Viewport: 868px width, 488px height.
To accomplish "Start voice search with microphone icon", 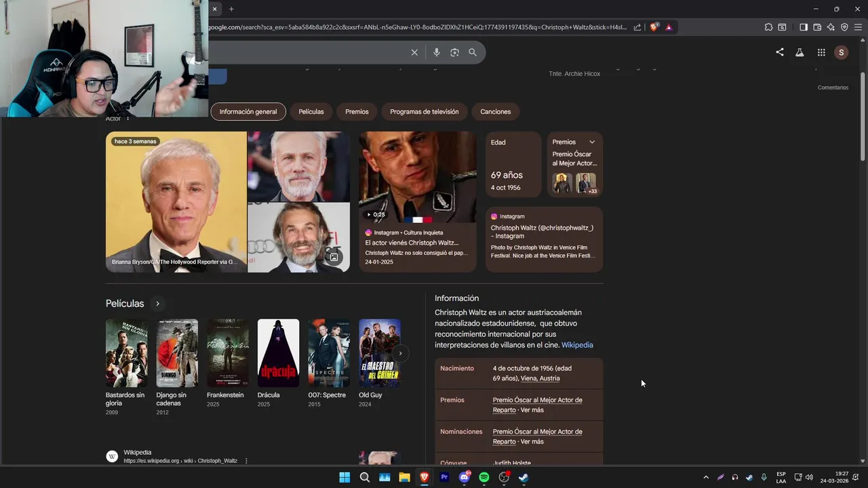I will click(x=436, y=52).
